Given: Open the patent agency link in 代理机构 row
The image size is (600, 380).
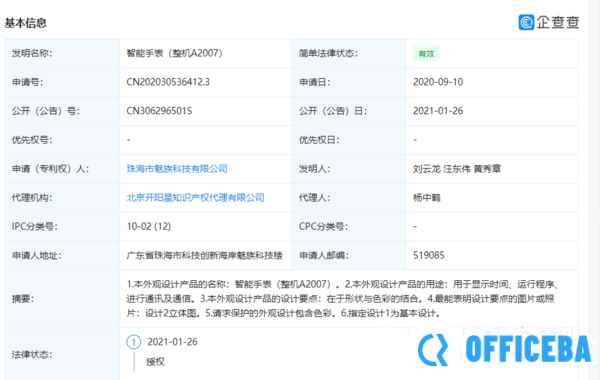Looking at the screenshot, I should (196, 197).
